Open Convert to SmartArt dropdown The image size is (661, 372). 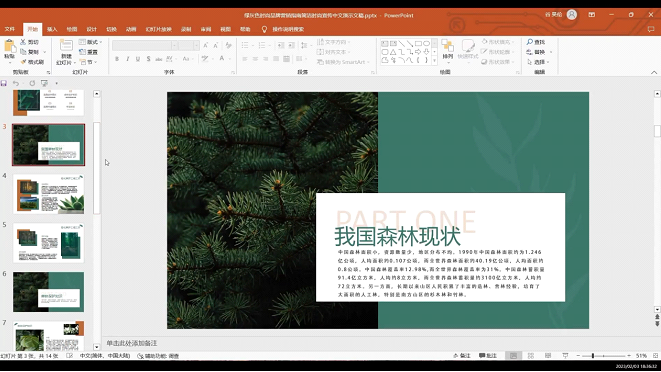click(343, 62)
